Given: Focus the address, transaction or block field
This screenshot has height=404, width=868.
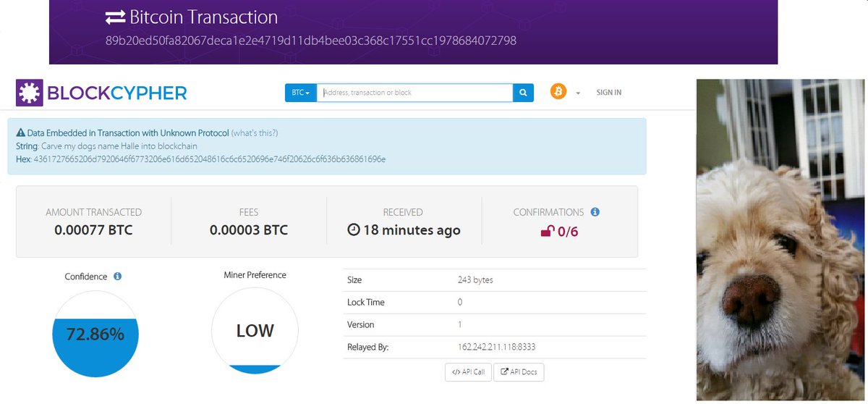Looking at the screenshot, I should pos(414,93).
